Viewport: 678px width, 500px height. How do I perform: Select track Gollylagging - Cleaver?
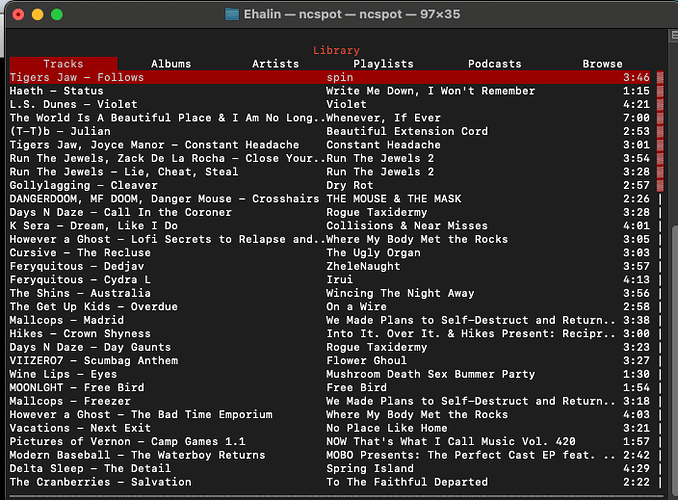coord(329,185)
